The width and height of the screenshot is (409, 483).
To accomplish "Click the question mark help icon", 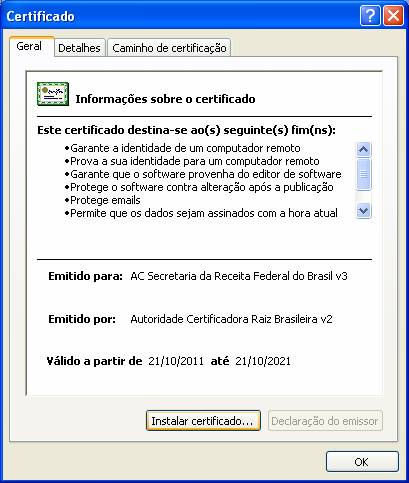I will pyautogui.click(x=370, y=15).
